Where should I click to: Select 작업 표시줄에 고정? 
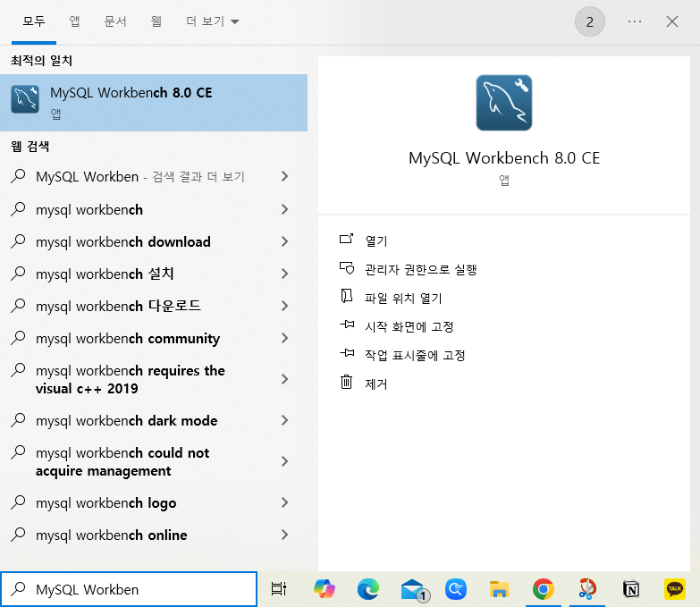[415, 355]
